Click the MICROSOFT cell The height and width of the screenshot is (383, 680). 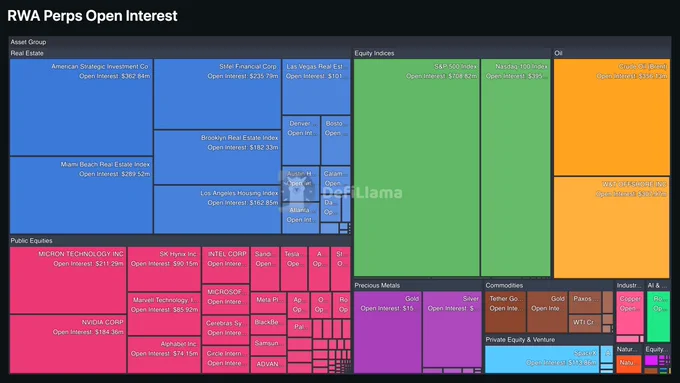pos(226,299)
